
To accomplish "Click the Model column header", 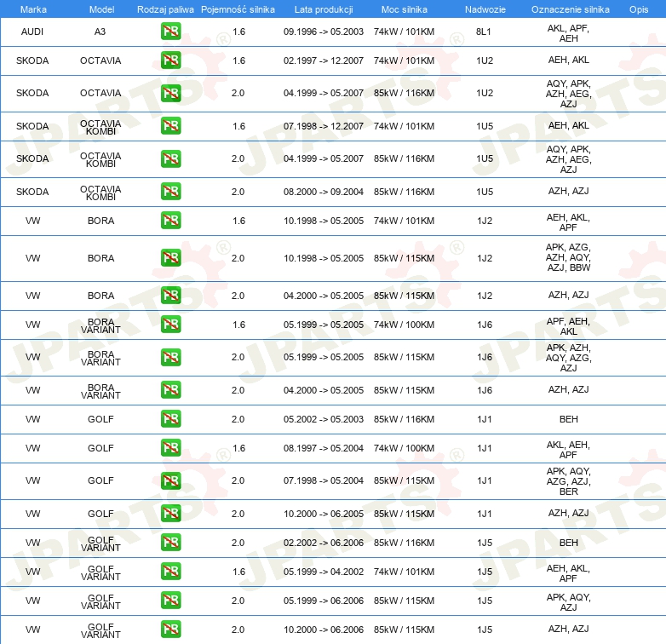I will point(101,9).
